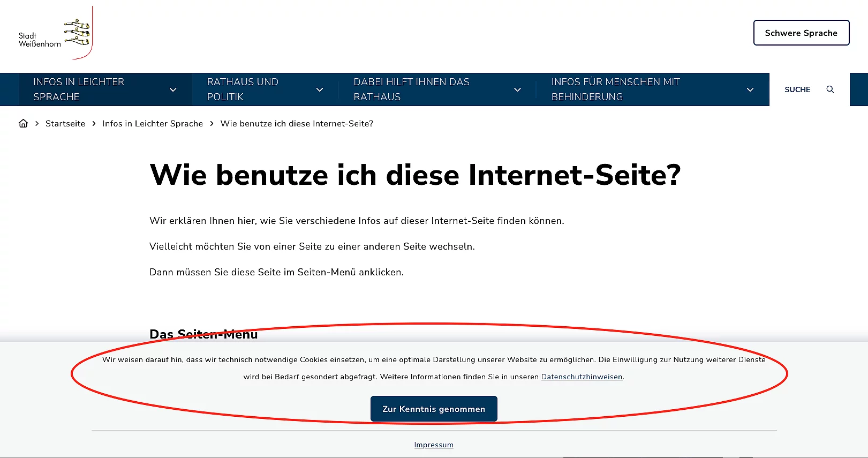Expand the chevron beside Infos in Leichter Sprache menu
This screenshot has width=868, height=458.
(173, 90)
